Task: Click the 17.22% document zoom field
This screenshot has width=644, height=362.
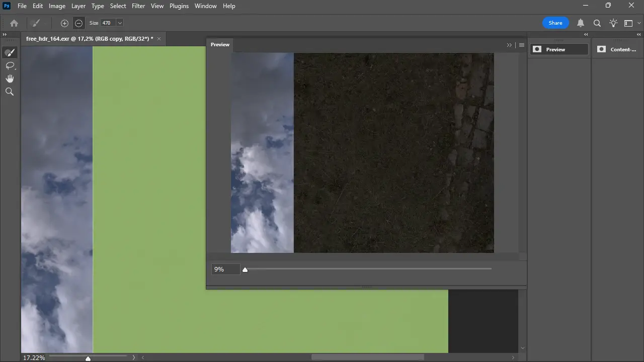Action: coord(34,358)
